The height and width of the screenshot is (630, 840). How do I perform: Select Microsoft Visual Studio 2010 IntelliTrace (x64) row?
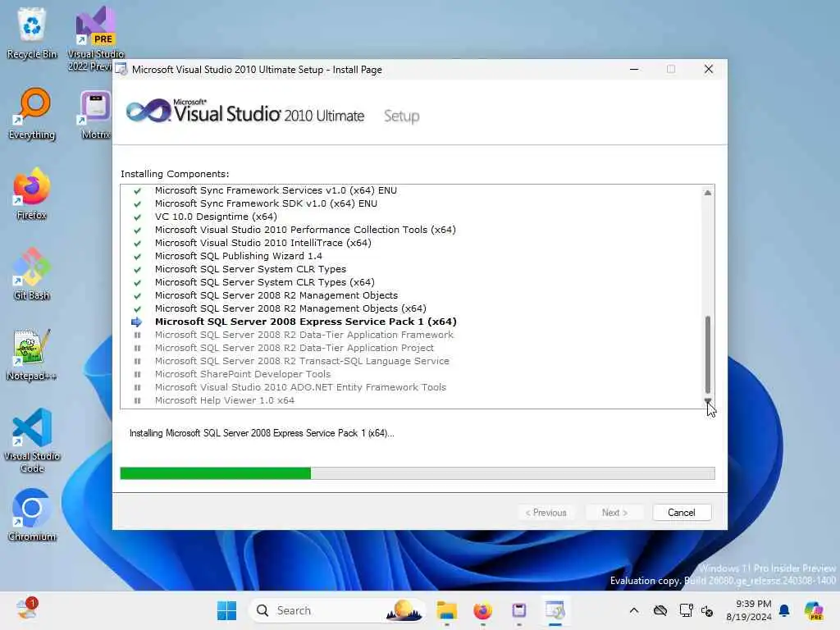tap(263, 243)
